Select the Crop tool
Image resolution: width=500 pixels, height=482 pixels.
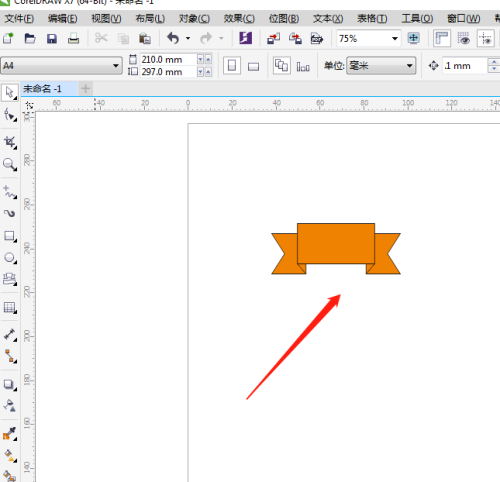[x=10, y=143]
